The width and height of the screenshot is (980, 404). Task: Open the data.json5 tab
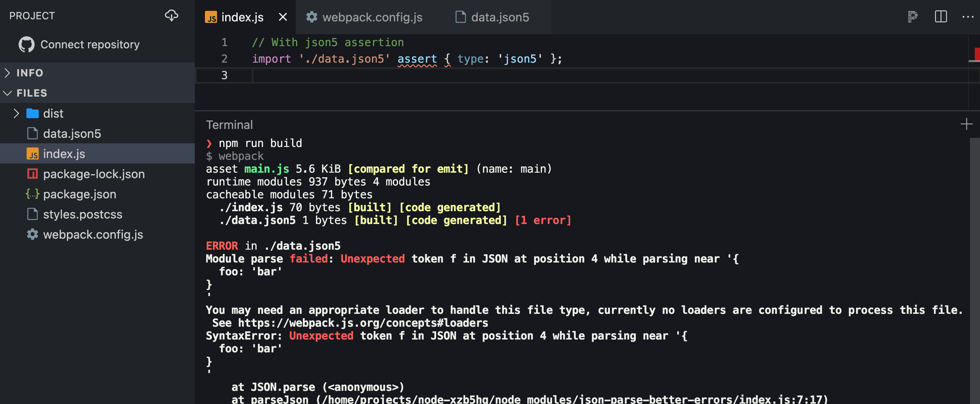pos(499,17)
